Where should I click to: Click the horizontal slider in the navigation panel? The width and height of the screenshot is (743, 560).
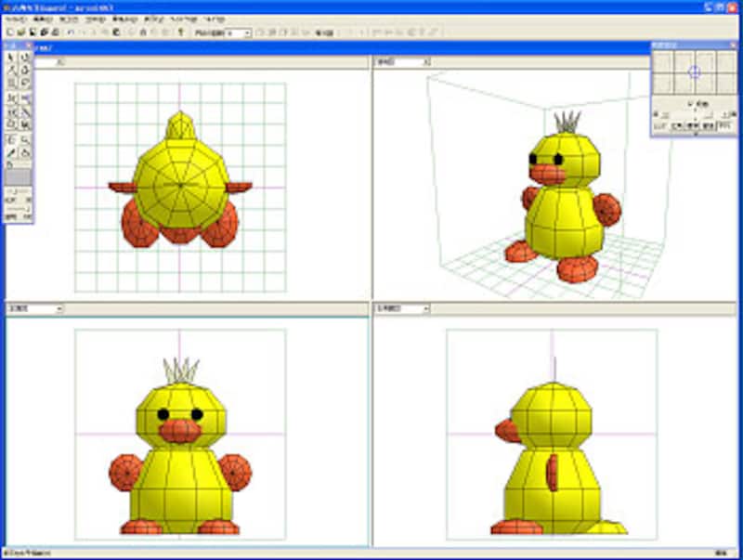(x=695, y=114)
